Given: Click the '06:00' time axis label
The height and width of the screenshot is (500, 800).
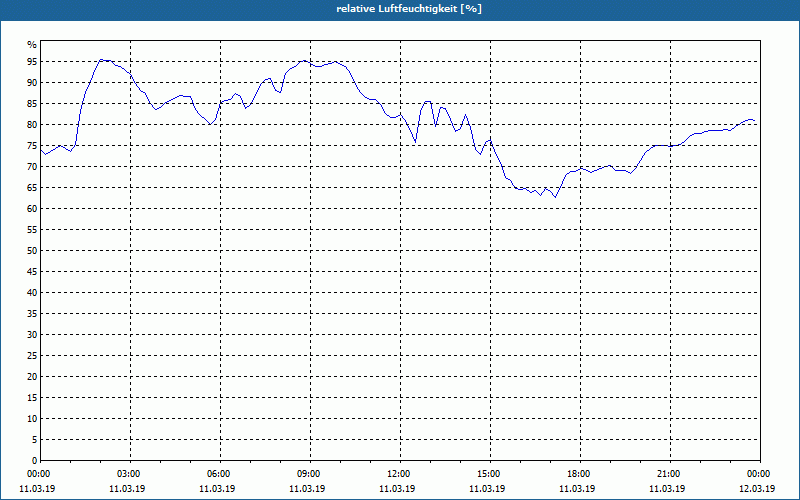Looking at the screenshot, I should [220, 474].
